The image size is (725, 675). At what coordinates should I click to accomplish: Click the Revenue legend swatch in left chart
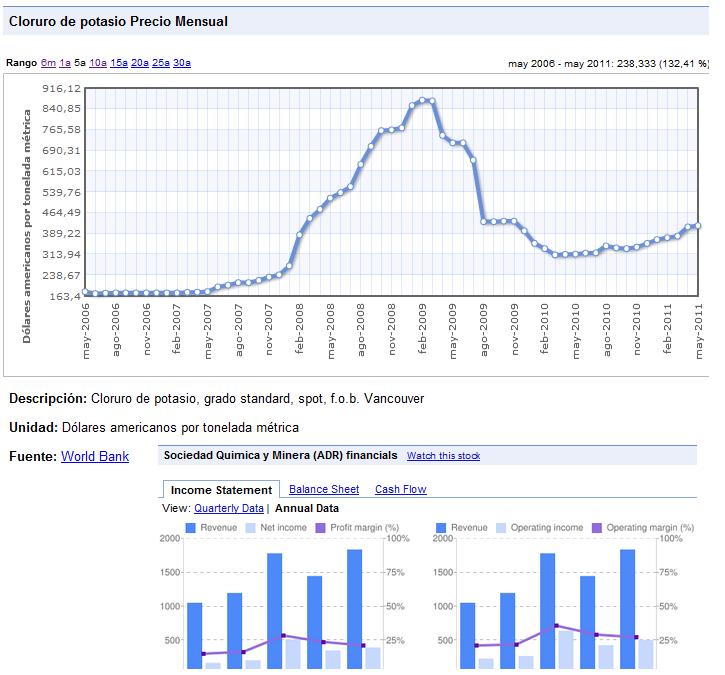[190, 528]
